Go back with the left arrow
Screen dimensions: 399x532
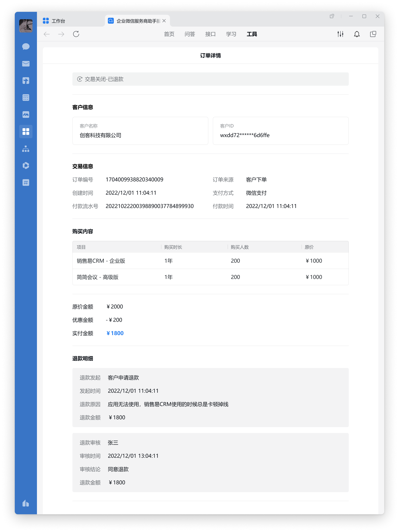47,34
